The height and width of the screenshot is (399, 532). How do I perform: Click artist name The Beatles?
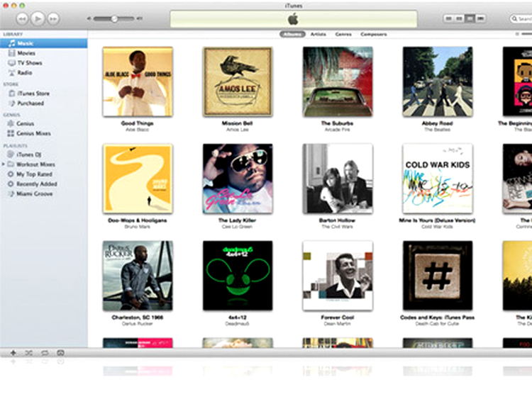click(x=438, y=130)
